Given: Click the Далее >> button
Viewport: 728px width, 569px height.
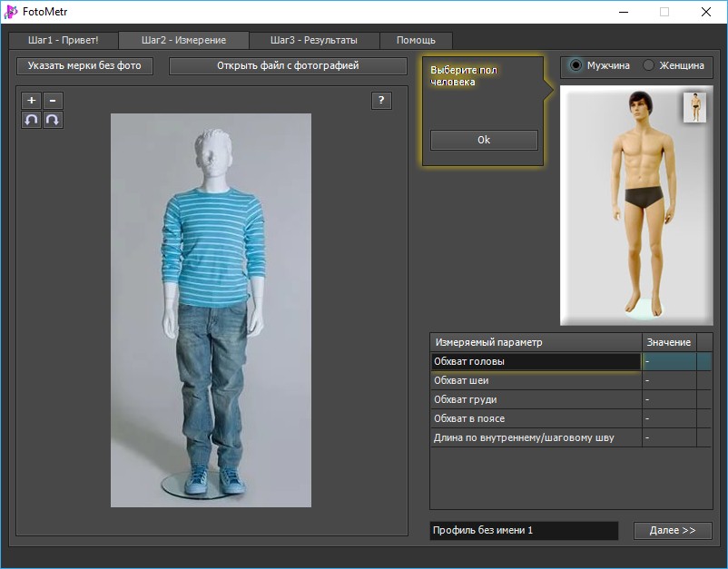Looking at the screenshot, I should 673,530.
